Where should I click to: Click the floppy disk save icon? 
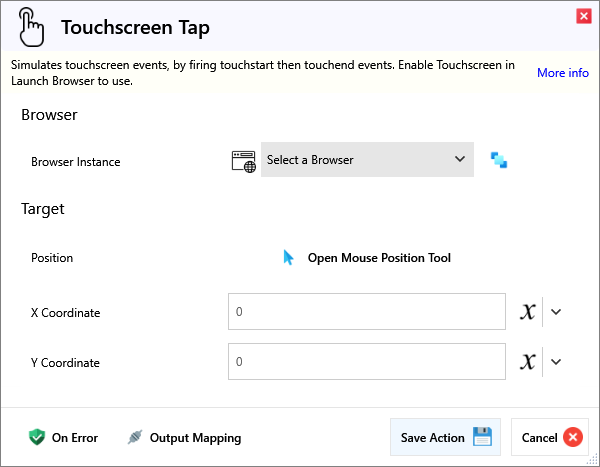click(x=483, y=437)
